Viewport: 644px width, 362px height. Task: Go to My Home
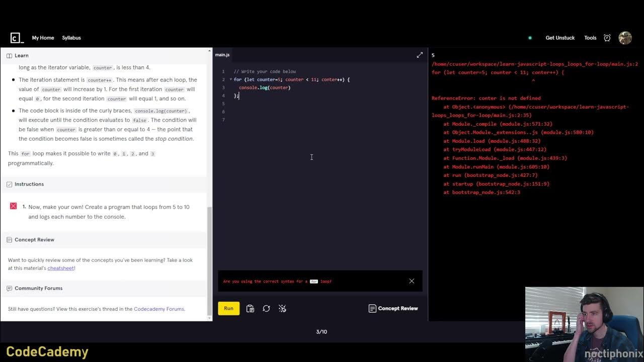tap(43, 38)
